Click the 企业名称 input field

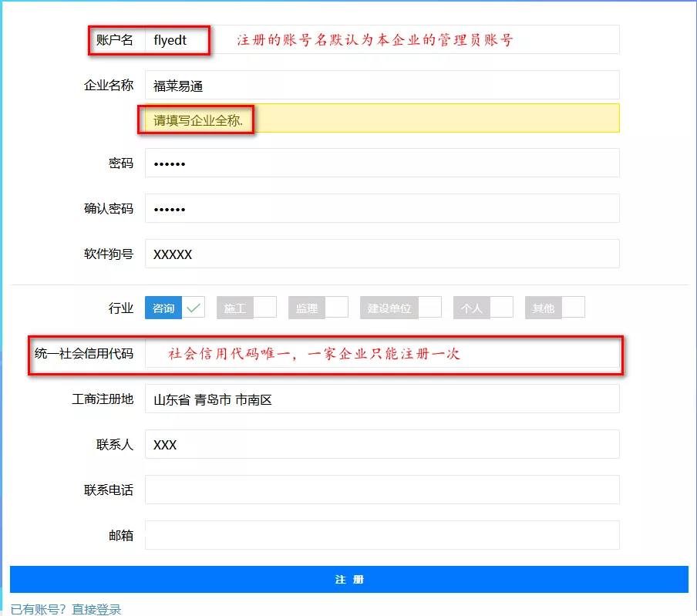pyautogui.click(x=382, y=86)
